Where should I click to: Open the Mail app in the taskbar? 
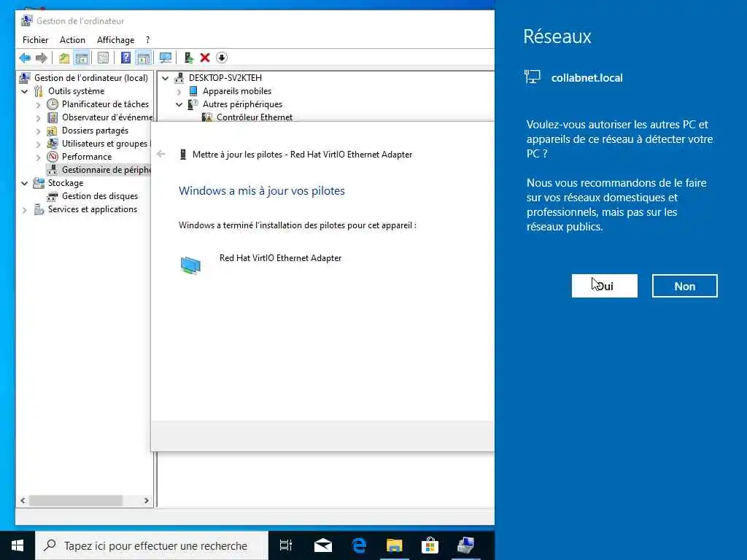point(323,545)
